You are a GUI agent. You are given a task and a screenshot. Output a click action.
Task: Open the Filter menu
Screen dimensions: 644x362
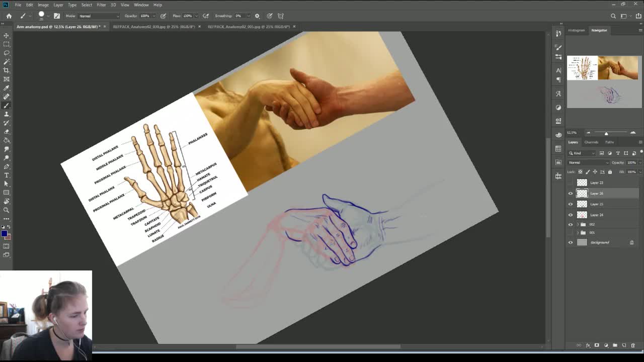tap(101, 5)
